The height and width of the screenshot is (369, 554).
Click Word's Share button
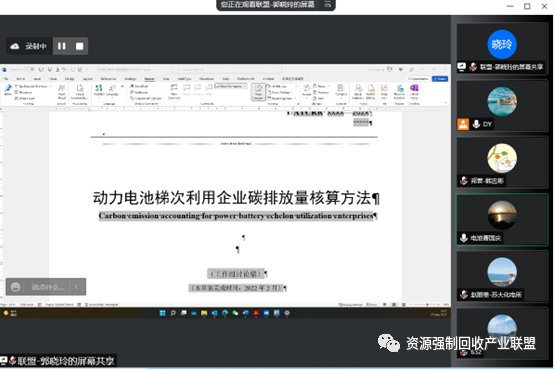point(440,79)
